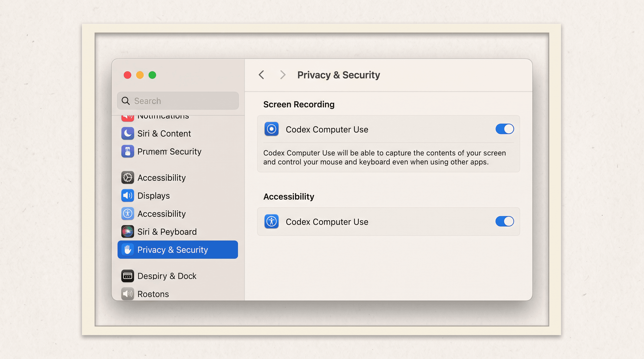Viewport: 644px width, 359px height.
Task: Minimize window with the yellow button
Action: click(x=140, y=75)
